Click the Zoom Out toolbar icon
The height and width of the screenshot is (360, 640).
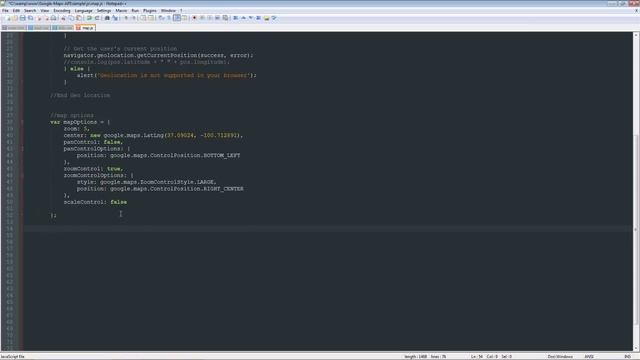point(133,18)
